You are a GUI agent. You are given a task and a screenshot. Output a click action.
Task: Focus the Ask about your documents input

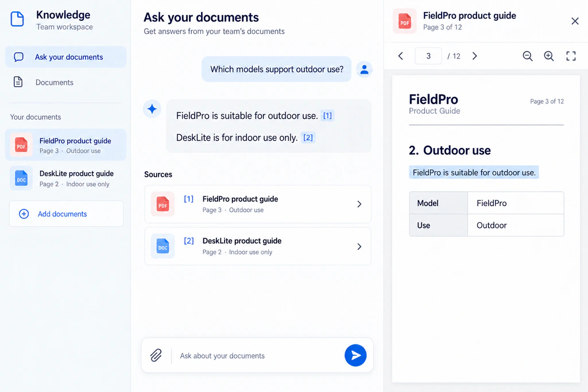pyautogui.click(x=258, y=356)
